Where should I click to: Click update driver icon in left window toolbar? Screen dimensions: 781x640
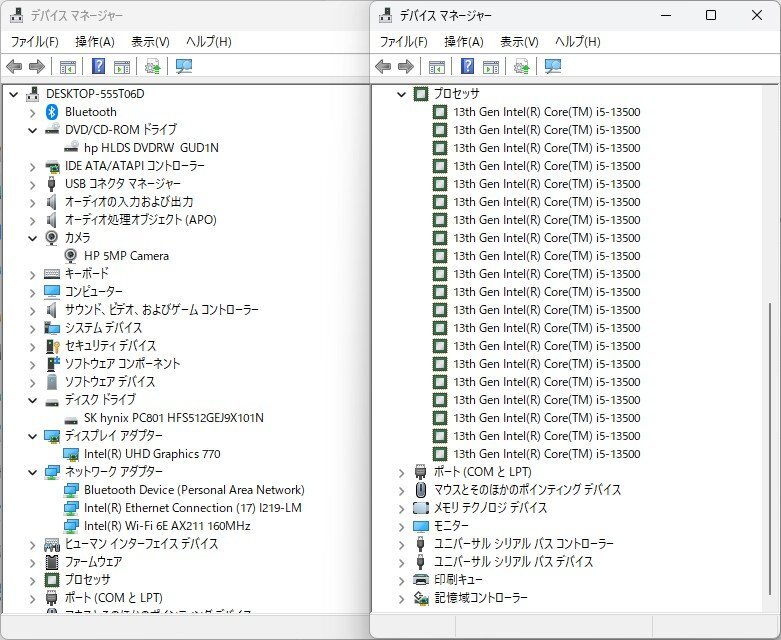[x=152, y=66]
